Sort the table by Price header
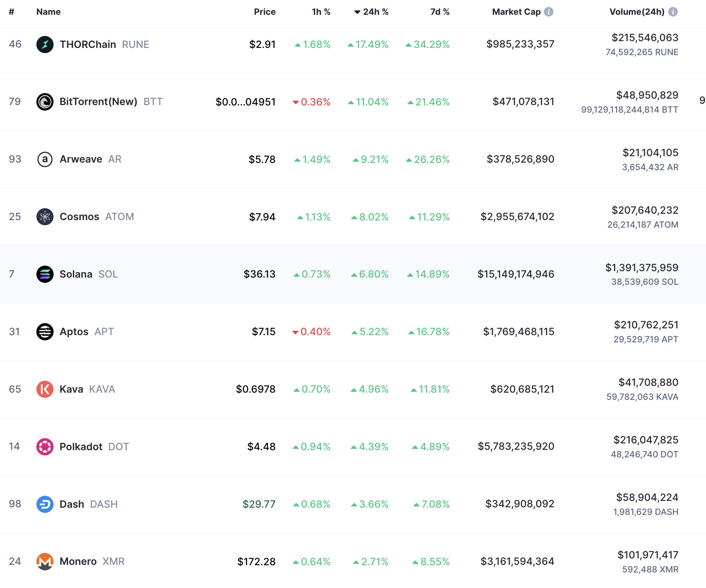The image size is (706, 588). click(x=265, y=12)
